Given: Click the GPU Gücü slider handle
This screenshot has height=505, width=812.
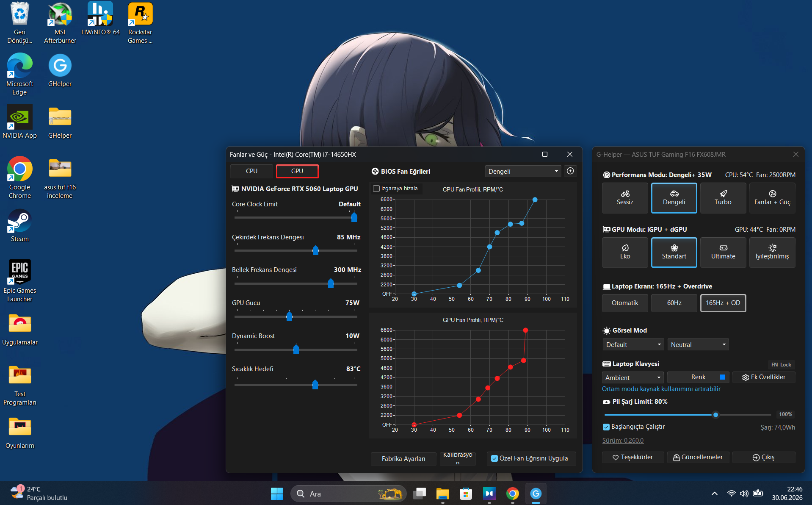Looking at the screenshot, I should (289, 316).
